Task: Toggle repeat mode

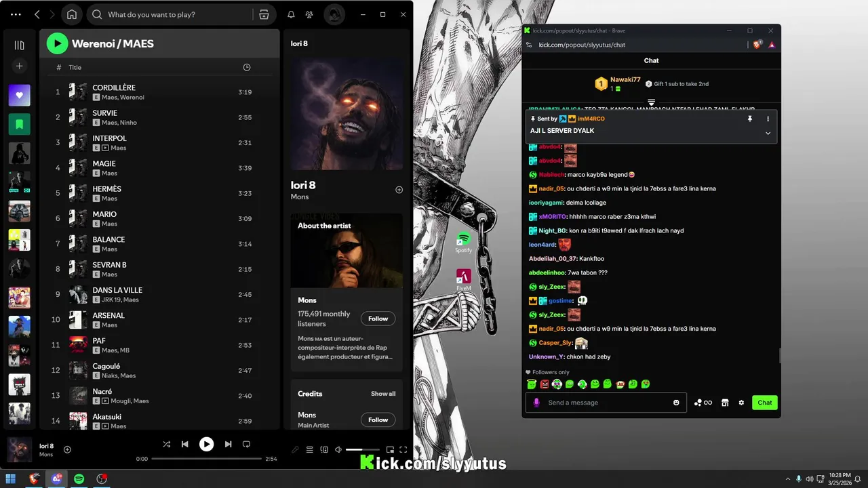Action: pos(246,444)
